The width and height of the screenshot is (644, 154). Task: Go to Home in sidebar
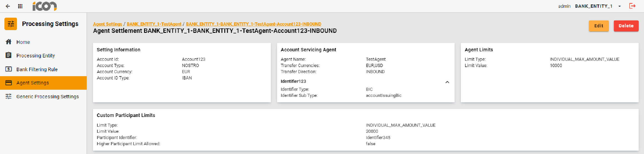point(23,42)
